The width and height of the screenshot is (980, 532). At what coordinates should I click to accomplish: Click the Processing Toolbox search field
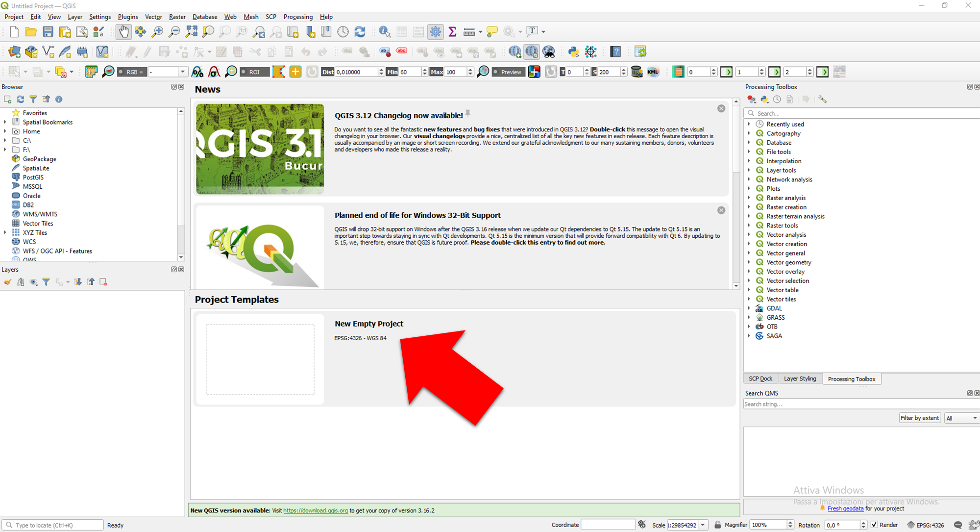click(862, 113)
